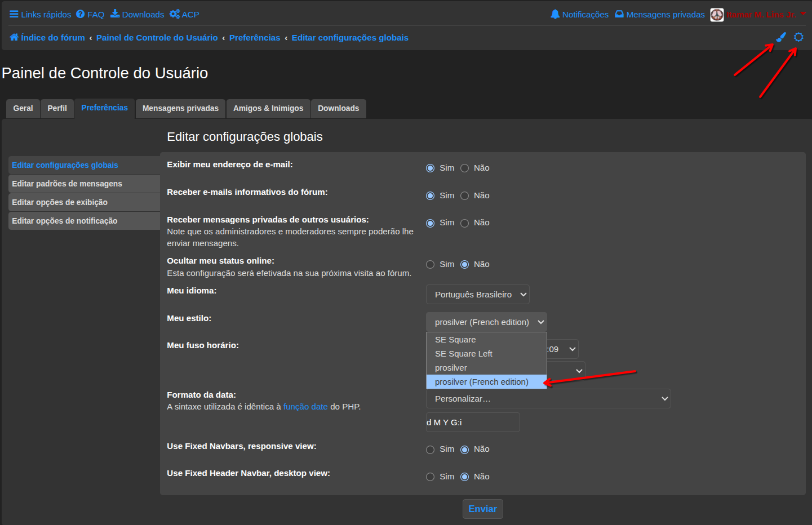Click the date format text field

(472, 422)
